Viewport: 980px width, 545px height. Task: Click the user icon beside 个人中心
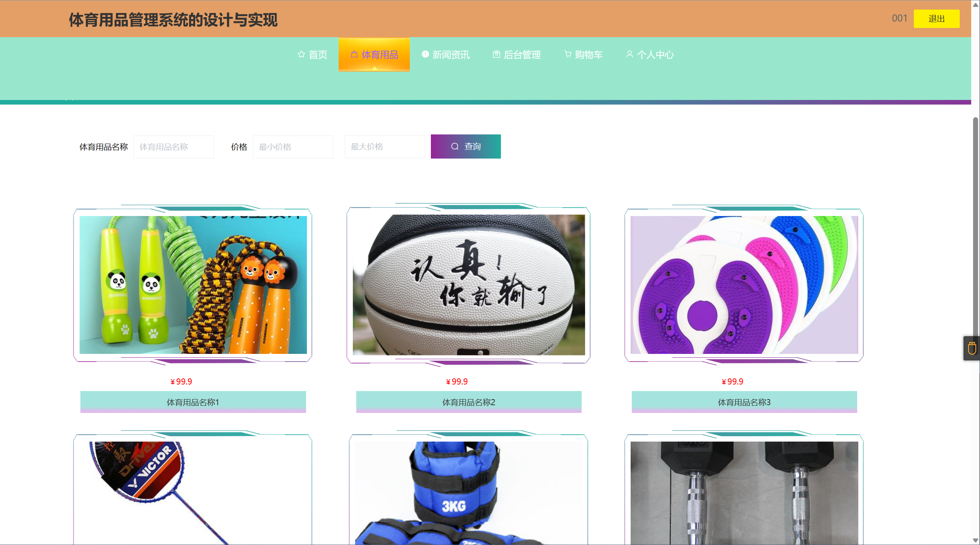pyautogui.click(x=629, y=54)
